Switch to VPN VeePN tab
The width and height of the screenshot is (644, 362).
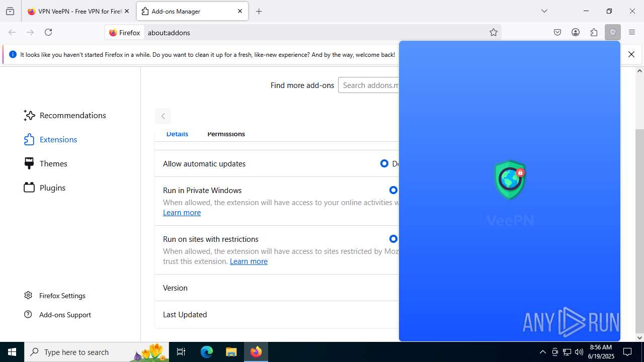click(x=78, y=11)
